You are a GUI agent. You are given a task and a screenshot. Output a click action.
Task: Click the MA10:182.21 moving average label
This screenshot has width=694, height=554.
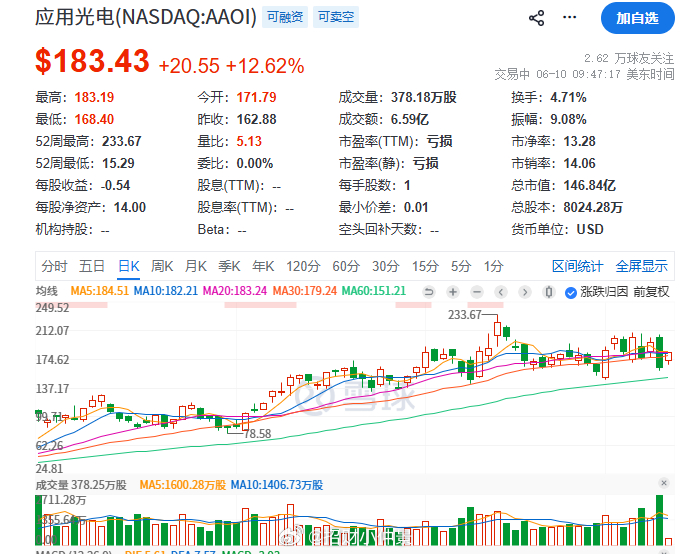point(166,291)
